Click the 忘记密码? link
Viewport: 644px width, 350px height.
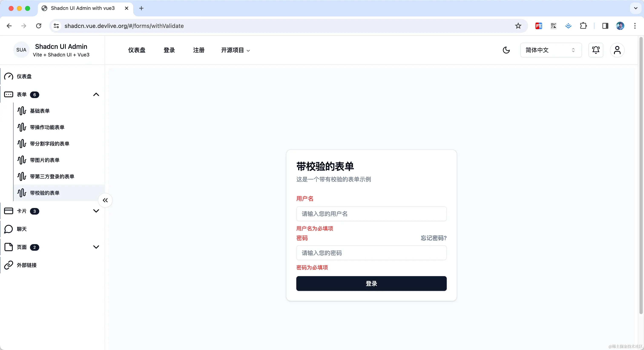(x=434, y=238)
